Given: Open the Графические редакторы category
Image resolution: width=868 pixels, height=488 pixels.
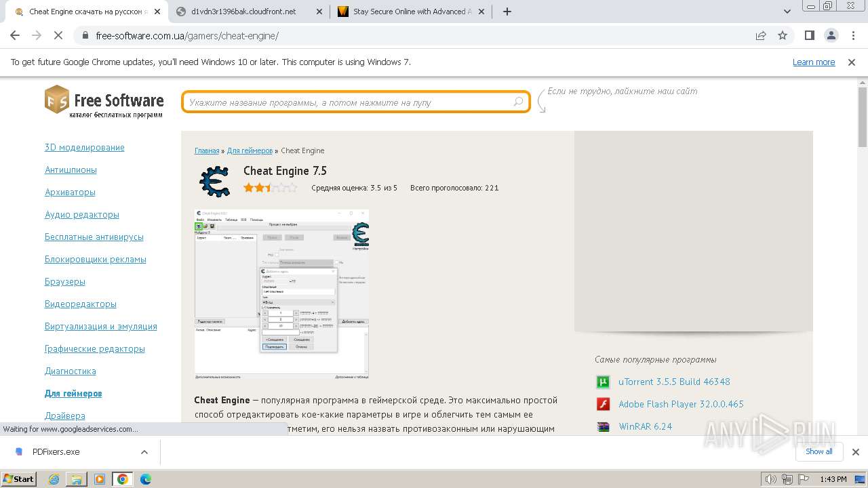Looking at the screenshot, I should (95, 348).
